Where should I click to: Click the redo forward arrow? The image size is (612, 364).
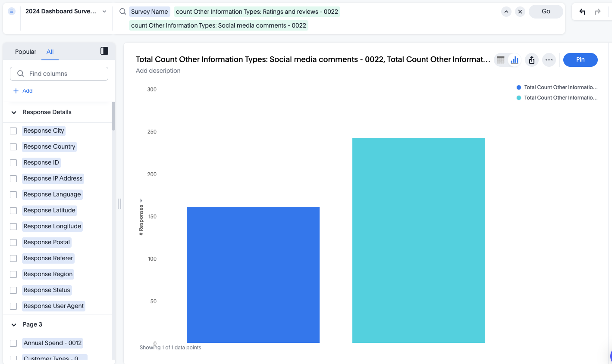(598, 12)
